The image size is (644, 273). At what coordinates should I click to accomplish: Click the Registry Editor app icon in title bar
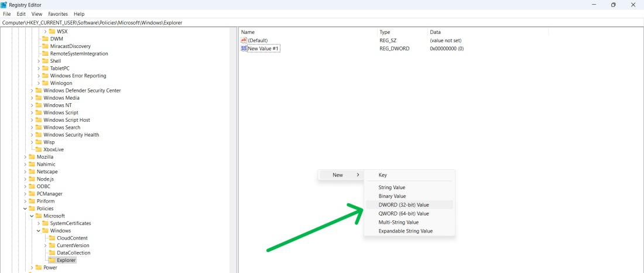(x=4, y=5)
